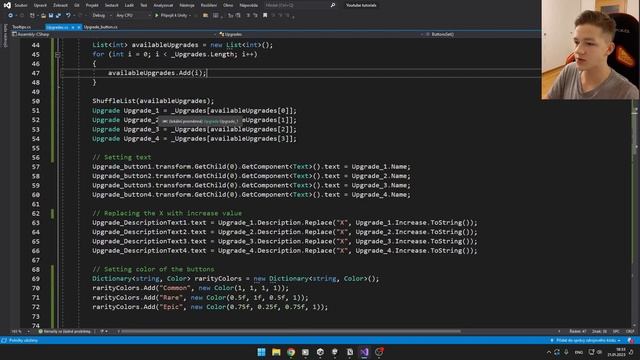
Task: Click the Přidat do správy zdrojového kódu button
Action: click(586, 340)
